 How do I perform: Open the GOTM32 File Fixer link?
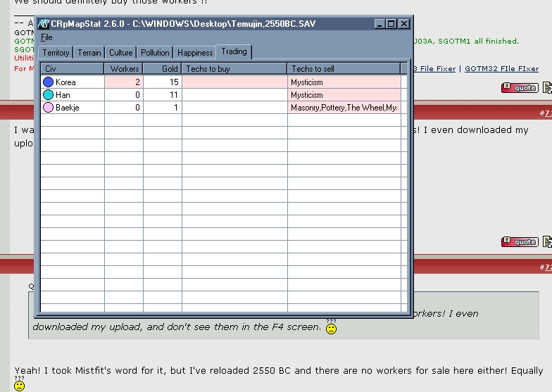point(501,69)
